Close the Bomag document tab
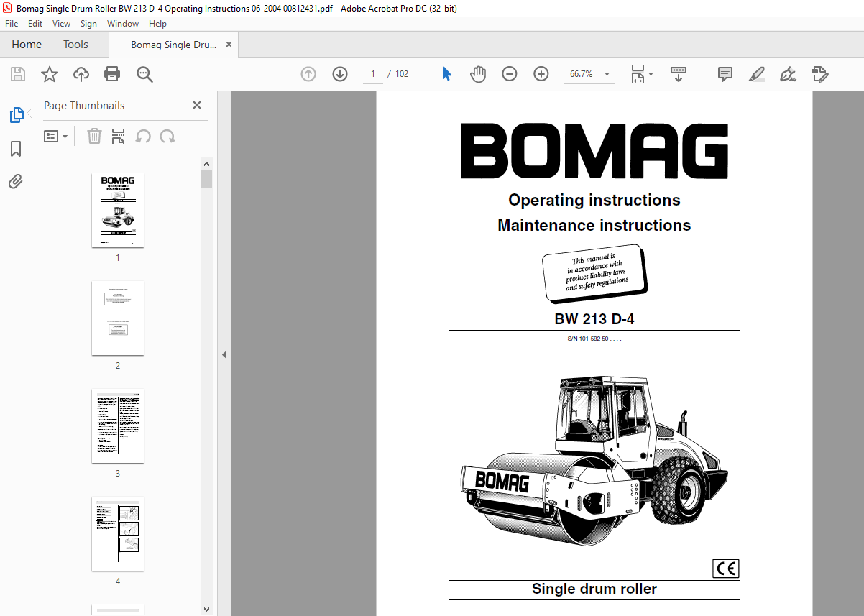 229,45
